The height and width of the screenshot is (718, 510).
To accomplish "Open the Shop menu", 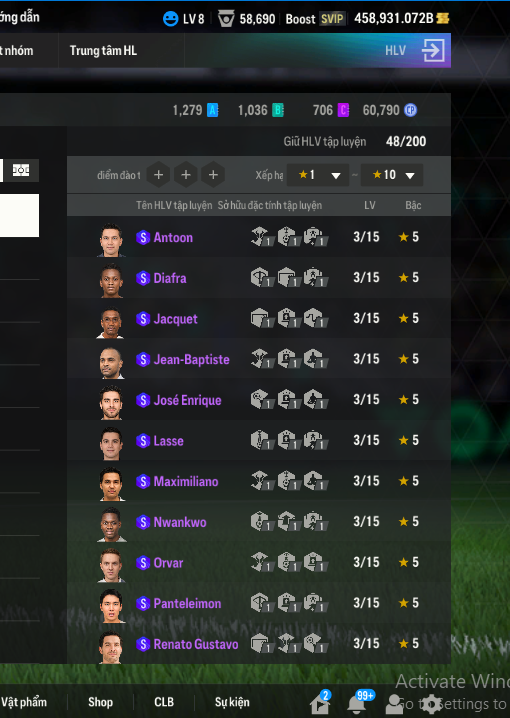I will [100, 702].
